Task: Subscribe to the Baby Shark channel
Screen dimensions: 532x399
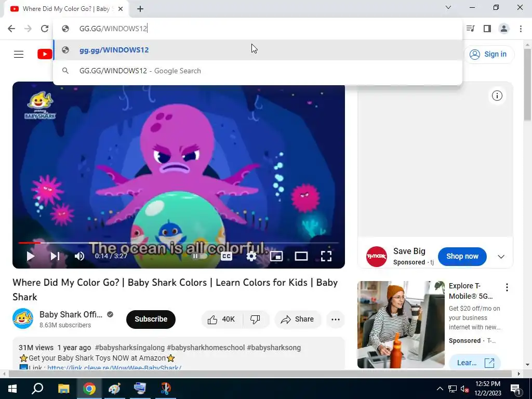Action: [151, 320]
